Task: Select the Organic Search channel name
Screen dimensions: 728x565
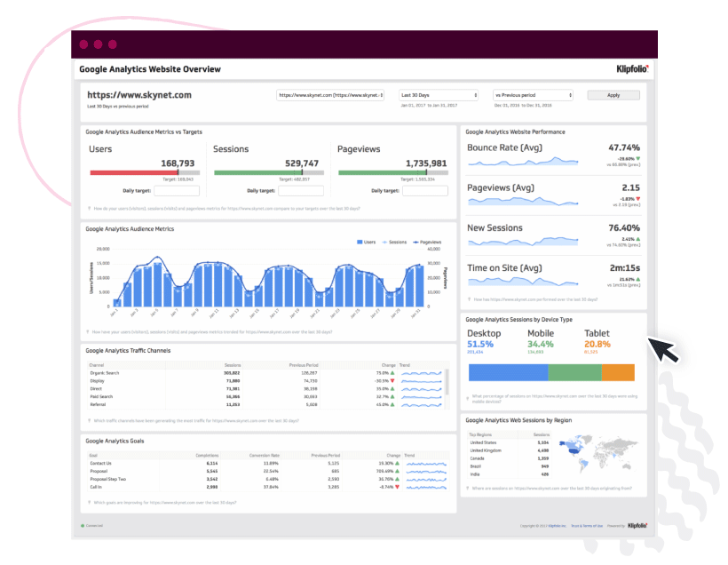Action: click(105, 373)
